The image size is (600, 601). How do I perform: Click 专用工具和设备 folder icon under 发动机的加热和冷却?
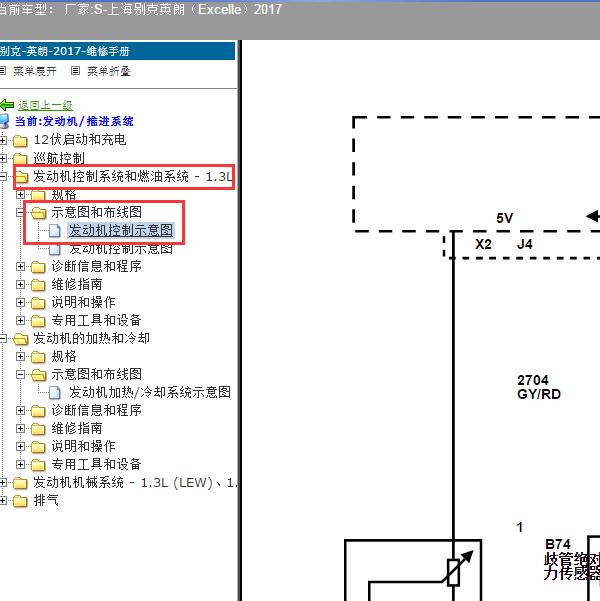point(38,465)
